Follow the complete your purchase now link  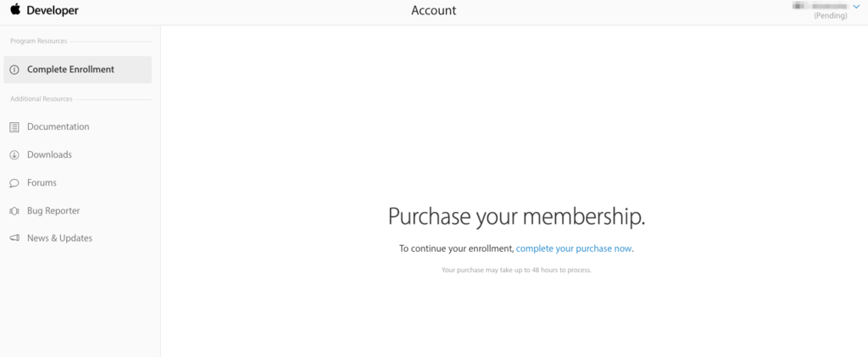(x=574, y=248)
